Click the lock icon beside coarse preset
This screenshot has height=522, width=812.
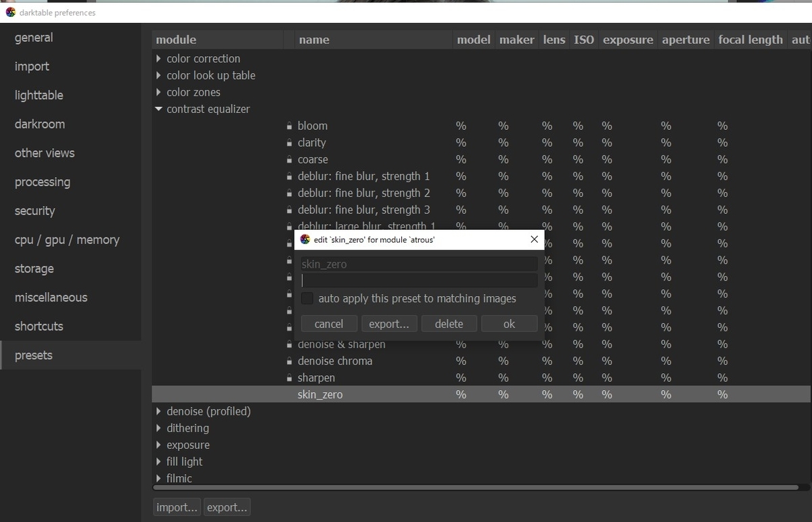point(289,160)
